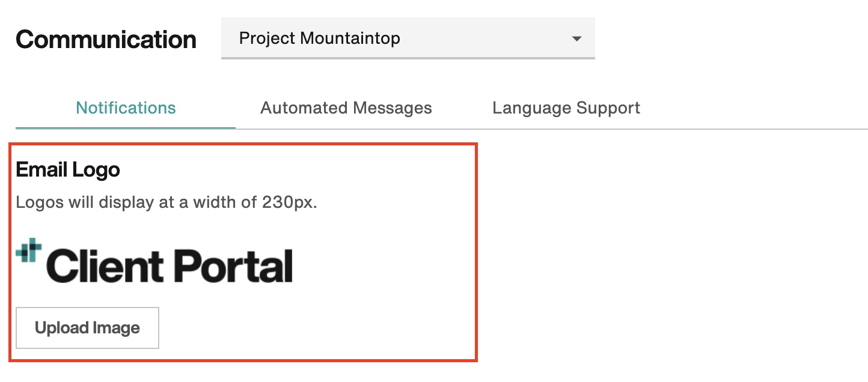Viewport: 868px width, 382px height.
Task: Click the word Client in the logo
Action: coord(105,265)
